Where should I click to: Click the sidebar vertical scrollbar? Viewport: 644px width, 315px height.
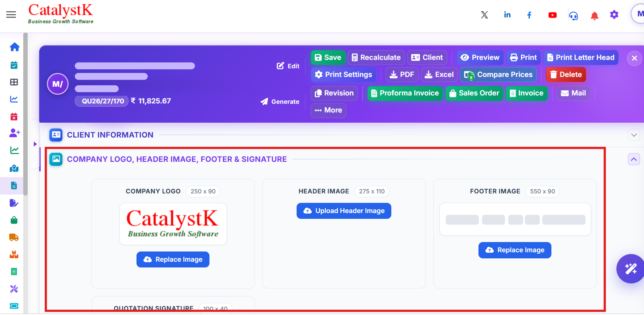point(25,114)
